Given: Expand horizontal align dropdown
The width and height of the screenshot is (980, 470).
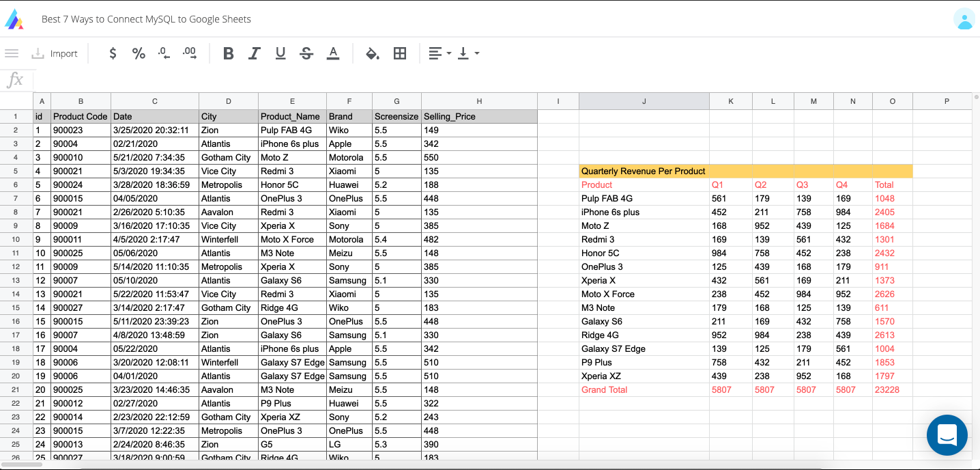Looking at the screenshot, I should 440,53.
